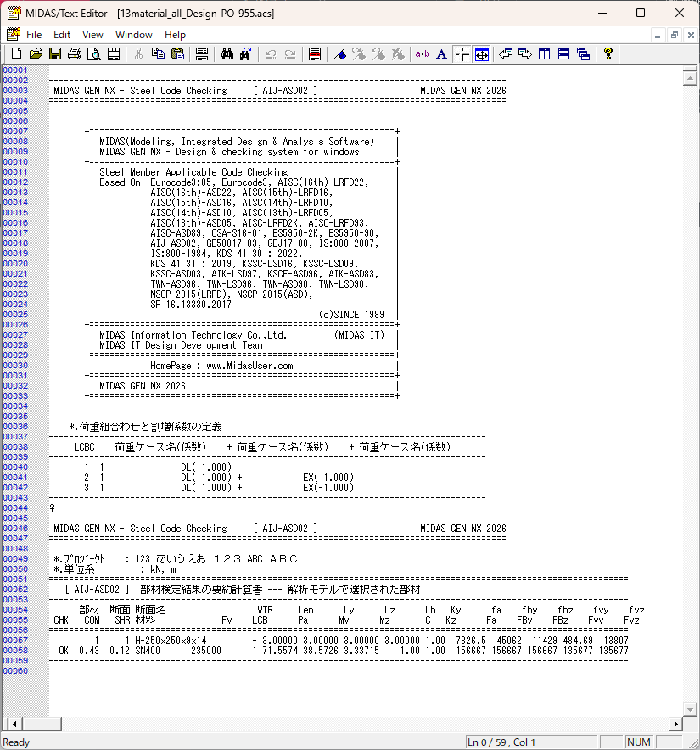Click the unit text 'kN, m'
700x750 pixels.
point(163,569)
